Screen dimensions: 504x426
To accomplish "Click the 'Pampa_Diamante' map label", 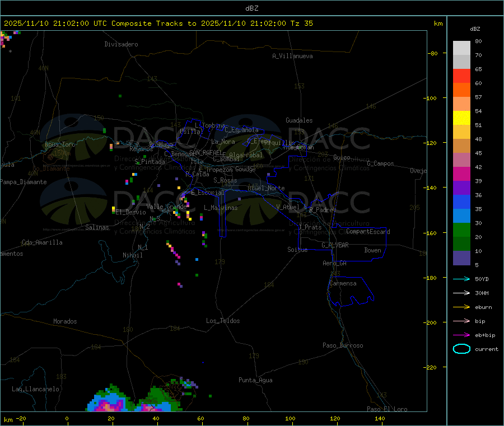I will [24, 182].
